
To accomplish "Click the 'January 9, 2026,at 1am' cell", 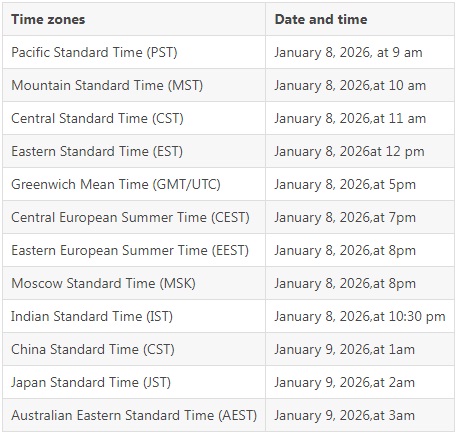I will pyautogui.click(x=360, y=349).
